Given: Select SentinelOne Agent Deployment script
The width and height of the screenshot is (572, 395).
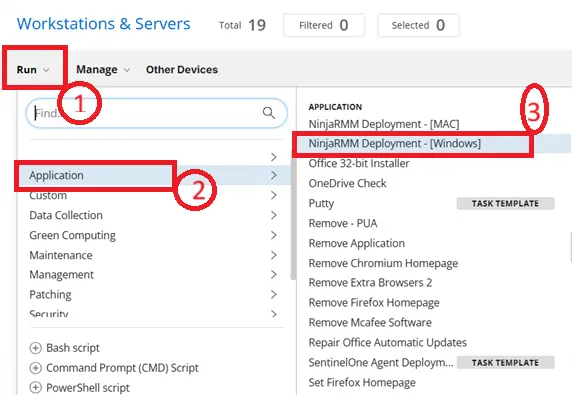Looking at the screenshot, I should (x=381, y=363).
